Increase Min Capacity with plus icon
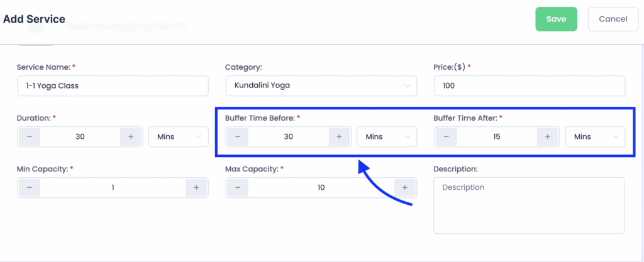 click(x=196, y=187)
